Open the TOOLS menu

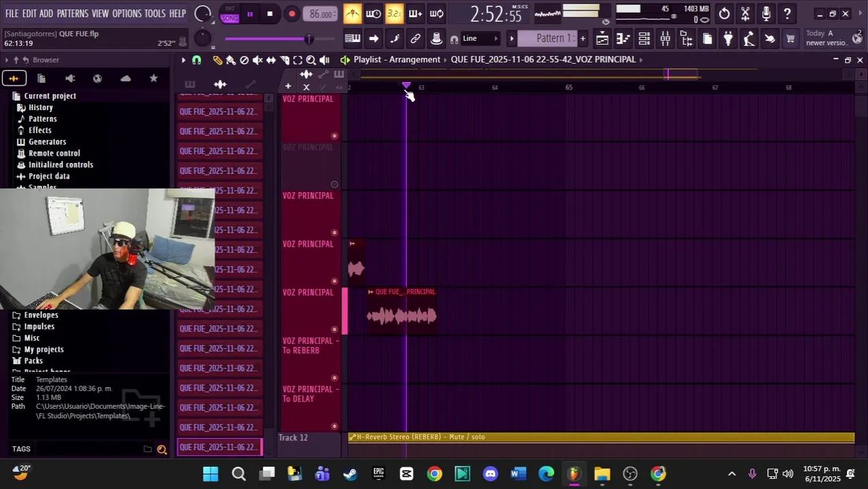pyautogui.click(x=155, y=14)
